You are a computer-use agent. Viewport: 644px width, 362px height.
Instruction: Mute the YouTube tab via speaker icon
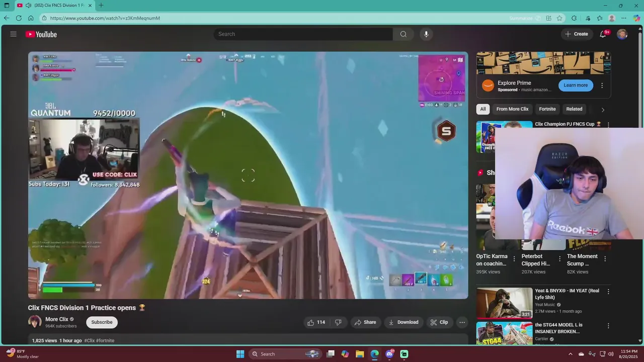(x=28, y=6)
